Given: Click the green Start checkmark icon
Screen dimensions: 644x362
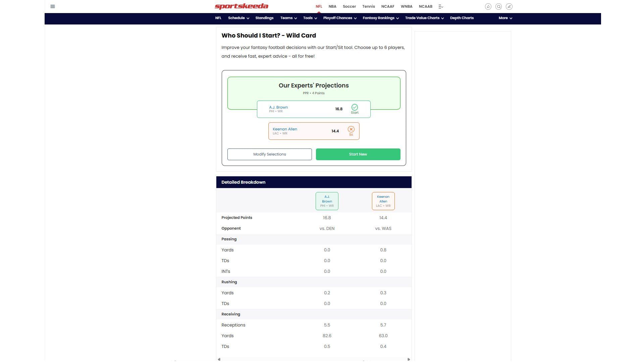Looking at the screenshot, I should tap(355, 107).
